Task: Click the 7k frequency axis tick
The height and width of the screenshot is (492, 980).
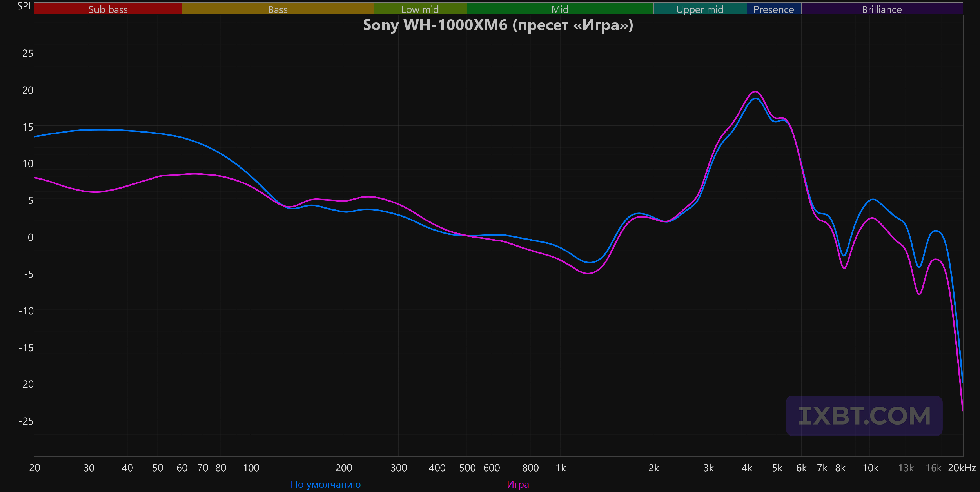Action: [x=822, y=468]
